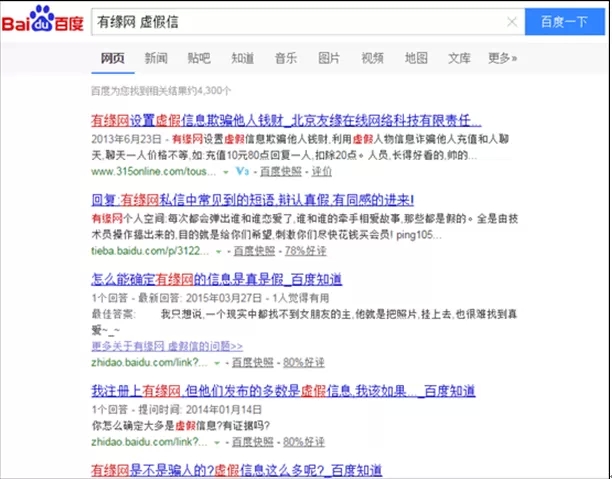Expand dropdown arrow next to tieba.baidu.com URL
Screen dimensions: 612x479
[219, 252]
